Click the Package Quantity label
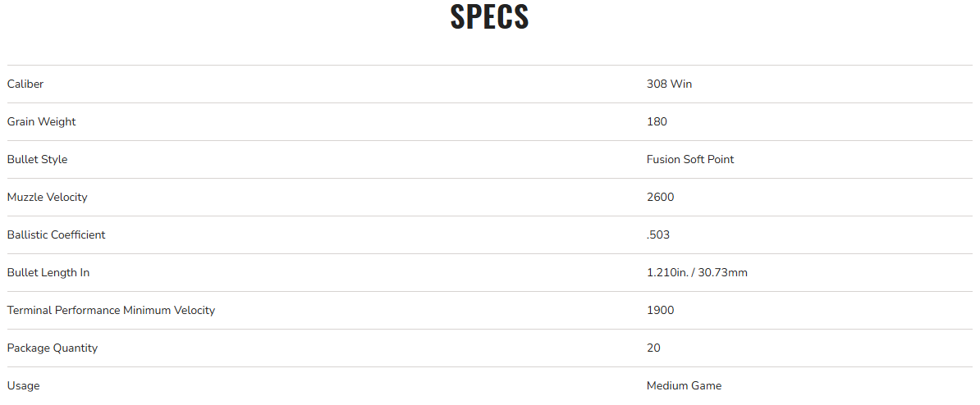The height and width of the screenshot is (405, 980). [52, 348]
